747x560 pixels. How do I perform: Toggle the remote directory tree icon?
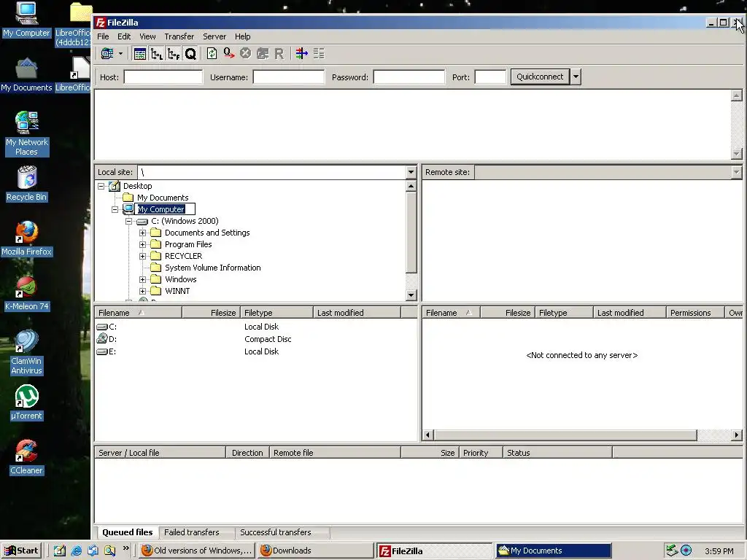(x=174, y=54)
